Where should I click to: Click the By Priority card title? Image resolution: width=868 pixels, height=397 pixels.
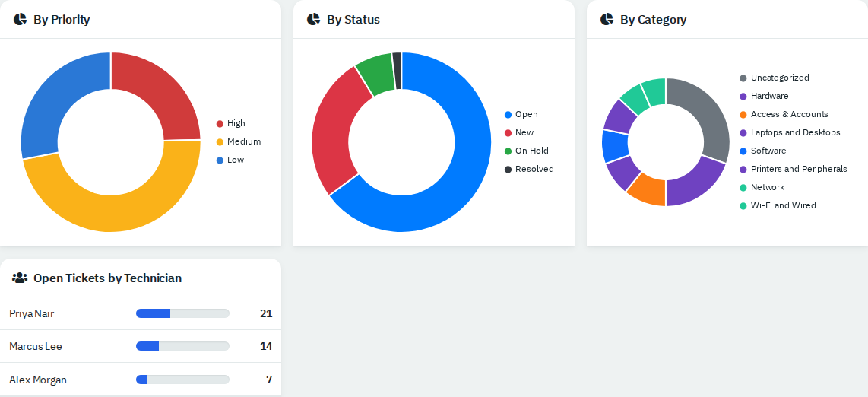(x=62, y=19)
